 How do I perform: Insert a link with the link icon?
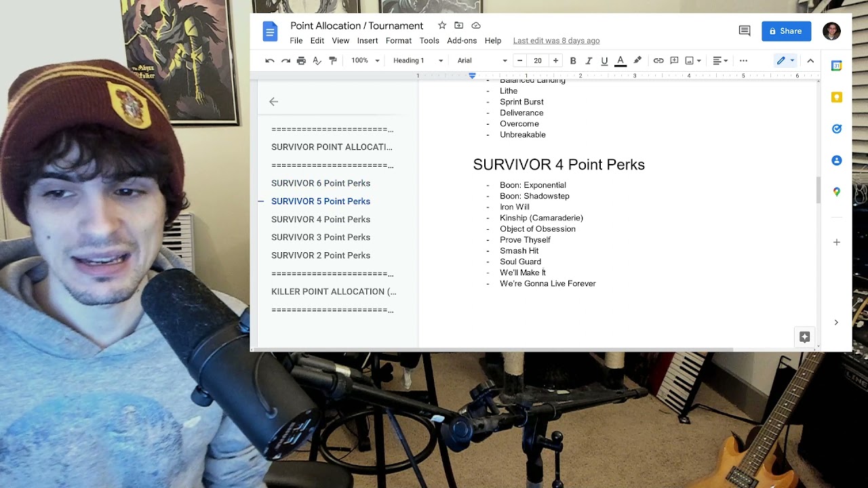pyautogui.click(x=658, y=60)
